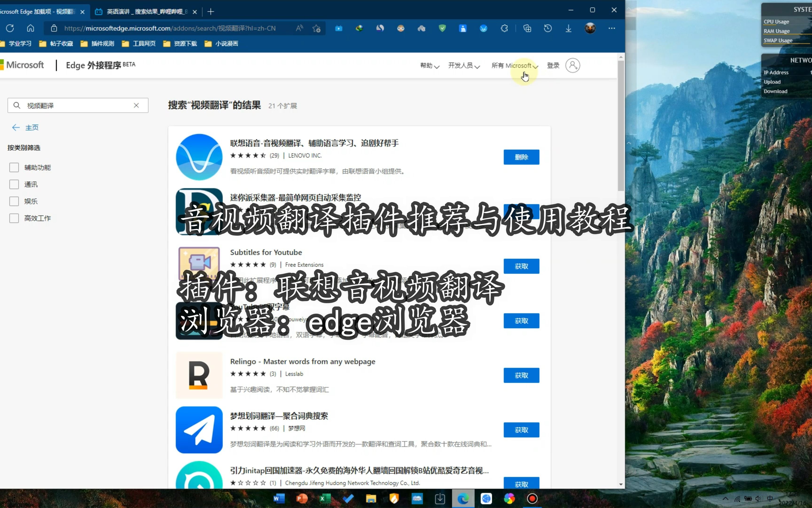This screenshot has width=812, height=508.
Task: Open the 工具网页 bookmarks folder
Action: tap(139, 43)
